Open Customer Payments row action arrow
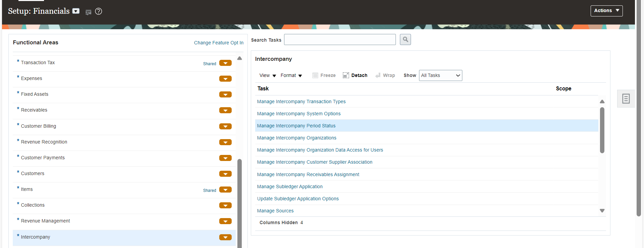 [x=225, y=158]
